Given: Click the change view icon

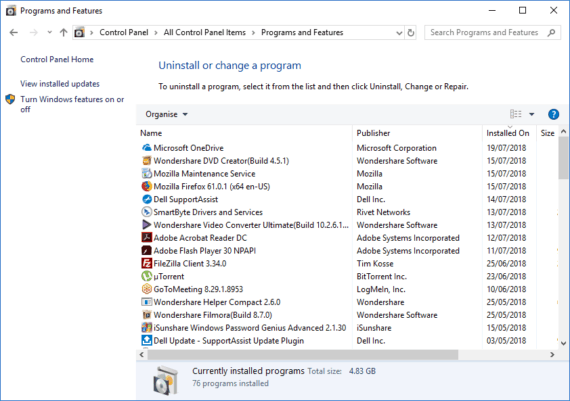Looking at the screenshot, I should pyautogui.click(x=515, y=114).
